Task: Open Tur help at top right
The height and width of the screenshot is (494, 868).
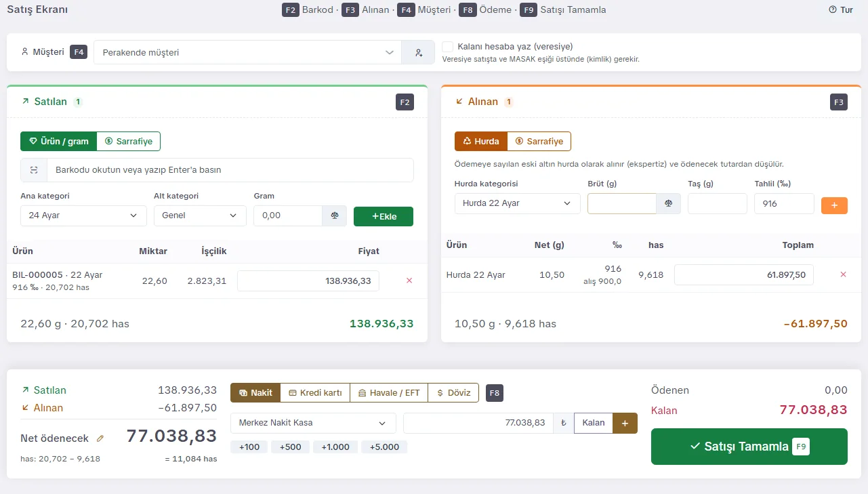Action: point(841,10)
